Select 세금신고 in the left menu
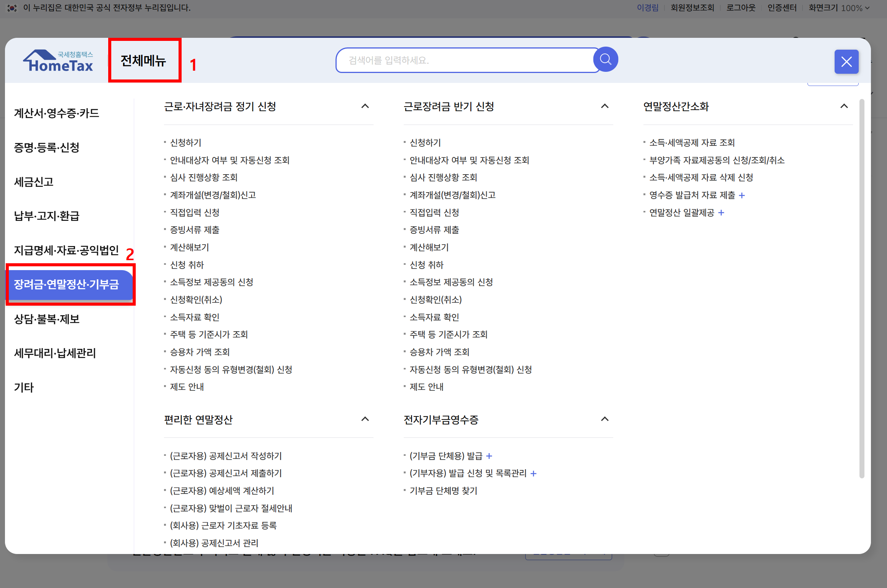This screenshot has height=588, width=887. 34,182
